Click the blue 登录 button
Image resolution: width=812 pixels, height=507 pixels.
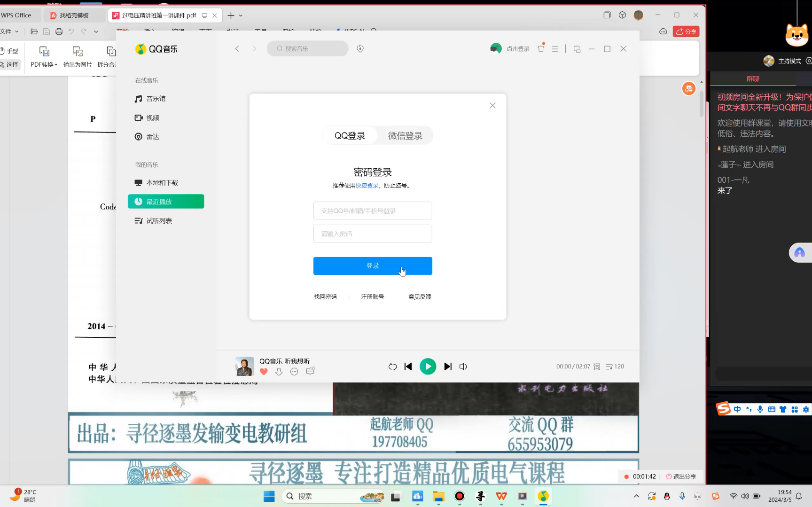pyautogui.click(x=373, y=266)
